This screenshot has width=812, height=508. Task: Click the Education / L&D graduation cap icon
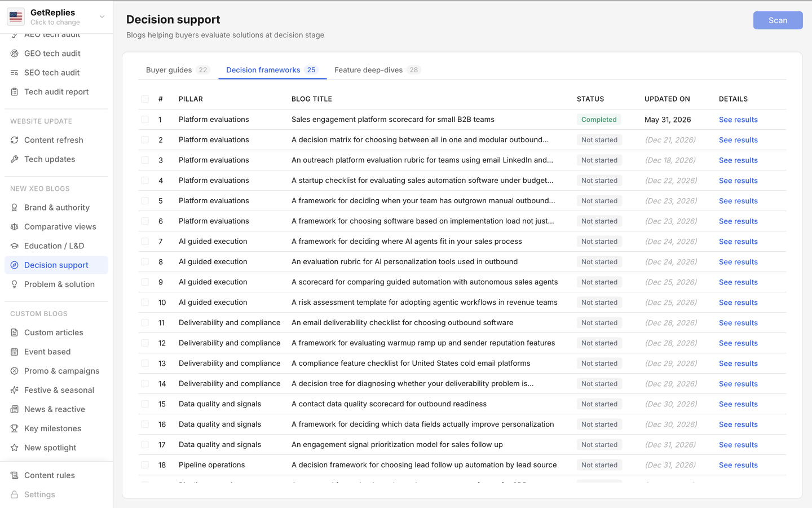click(15, 246)
